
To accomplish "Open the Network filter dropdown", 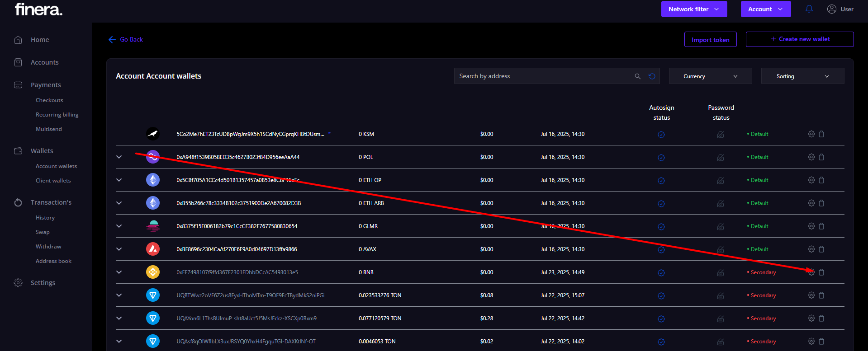I will coord(694,9).
